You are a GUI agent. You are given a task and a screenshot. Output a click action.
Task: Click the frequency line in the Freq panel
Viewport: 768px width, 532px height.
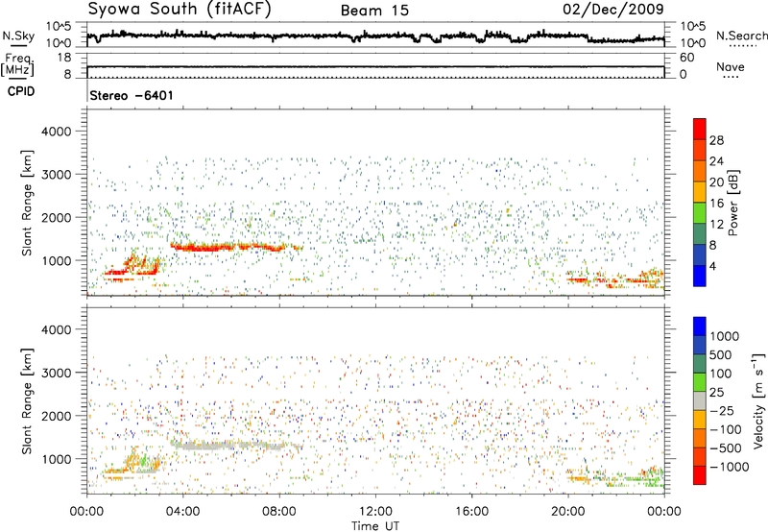375,66
